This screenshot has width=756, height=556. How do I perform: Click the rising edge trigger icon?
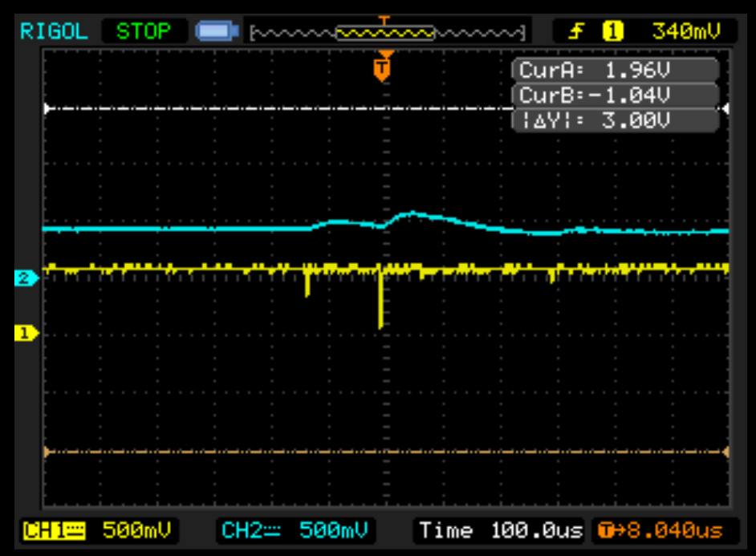[576, 32]
